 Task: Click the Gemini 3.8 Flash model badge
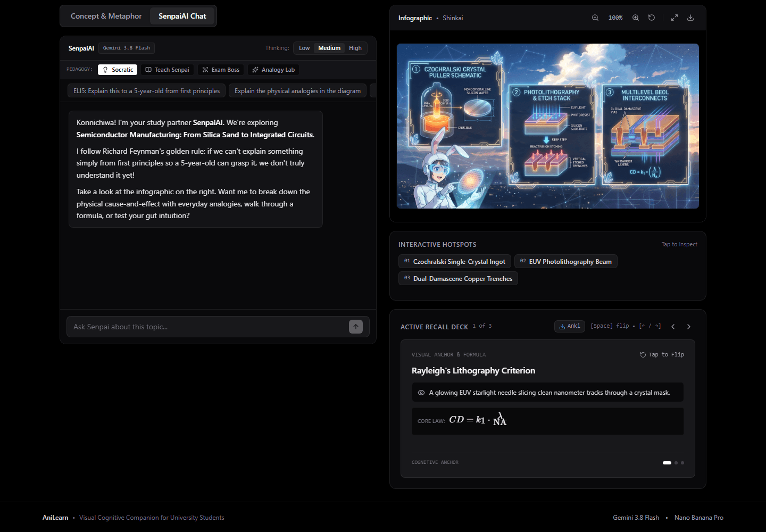(x=127, y=48)
